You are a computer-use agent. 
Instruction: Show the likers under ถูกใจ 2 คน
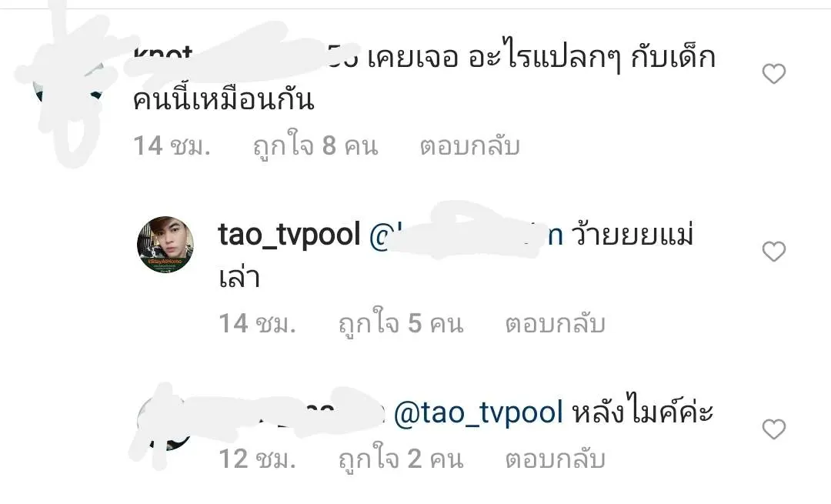click(401, 457)
